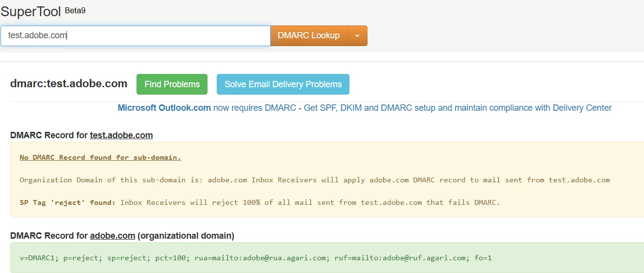Select 'No DMARC Record found for sub-domain.' text
The width and height of the screenshot is (644, 273).
pyautogui.click(x=100, y=157)
